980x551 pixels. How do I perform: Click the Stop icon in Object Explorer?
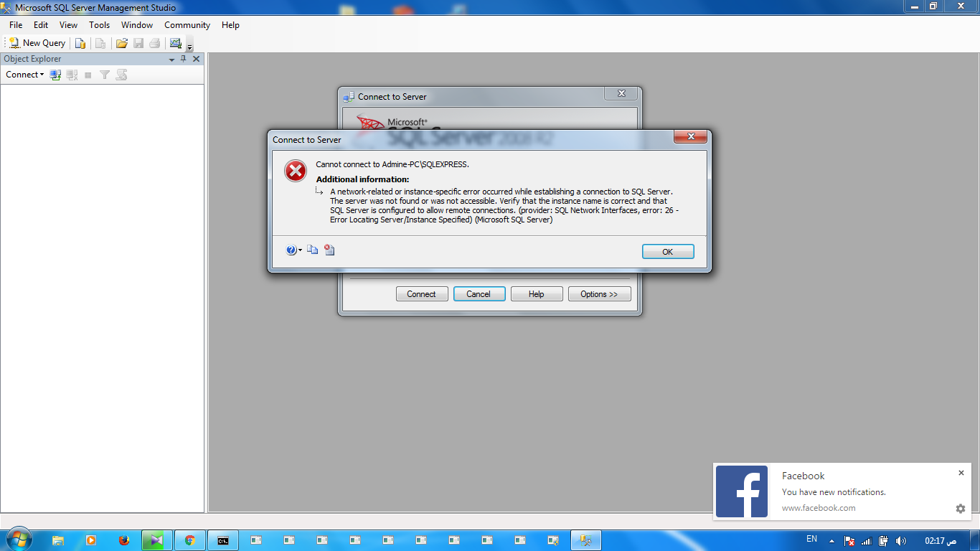(x=88, y=75)
